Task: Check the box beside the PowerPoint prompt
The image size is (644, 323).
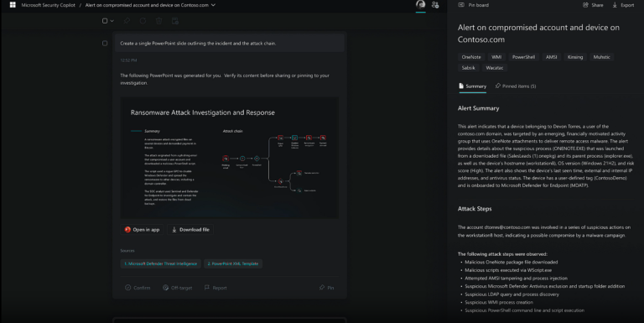Action: click(x=105, y=43)
